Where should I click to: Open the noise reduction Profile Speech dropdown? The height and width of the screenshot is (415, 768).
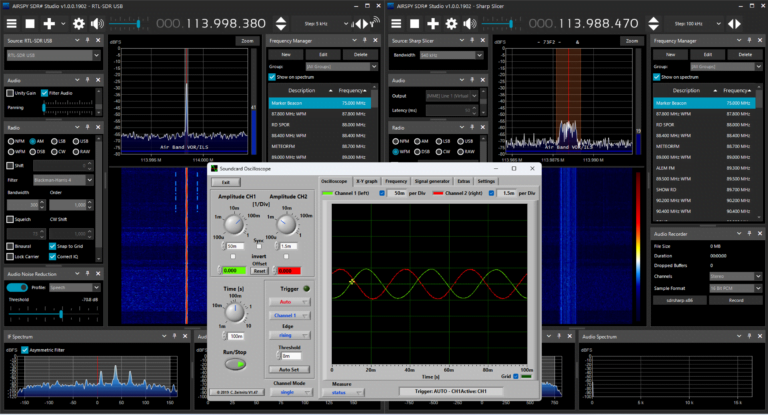coord(96,287)
